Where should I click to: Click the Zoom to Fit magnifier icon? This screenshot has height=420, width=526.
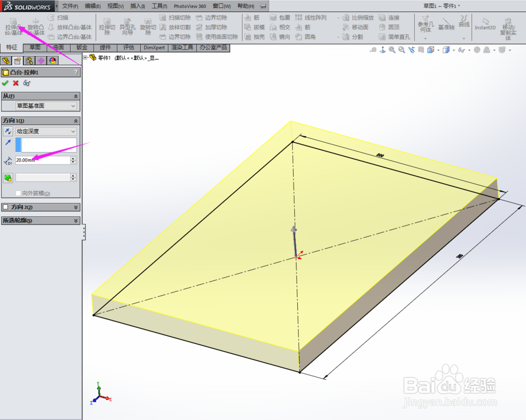point(393,49)
